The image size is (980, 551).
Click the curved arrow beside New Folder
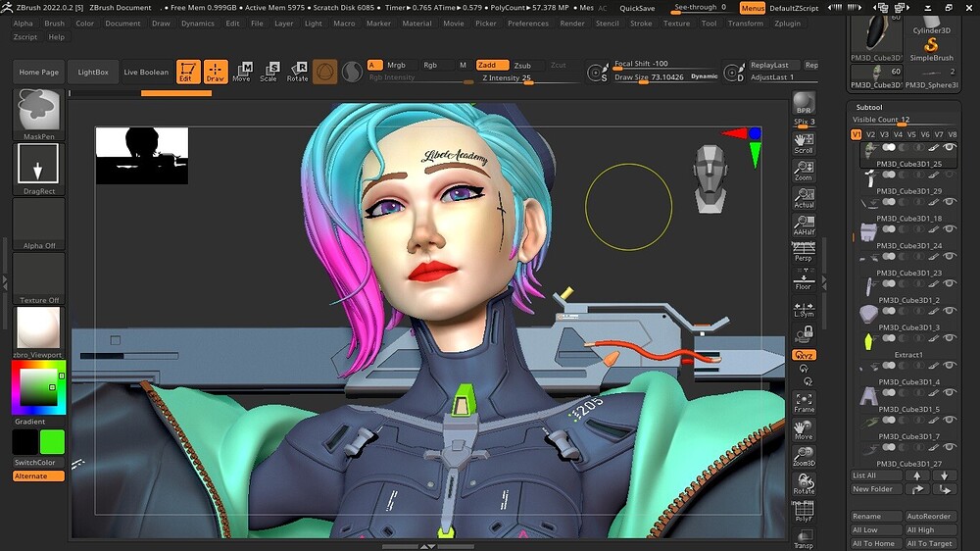pos(917,489)
